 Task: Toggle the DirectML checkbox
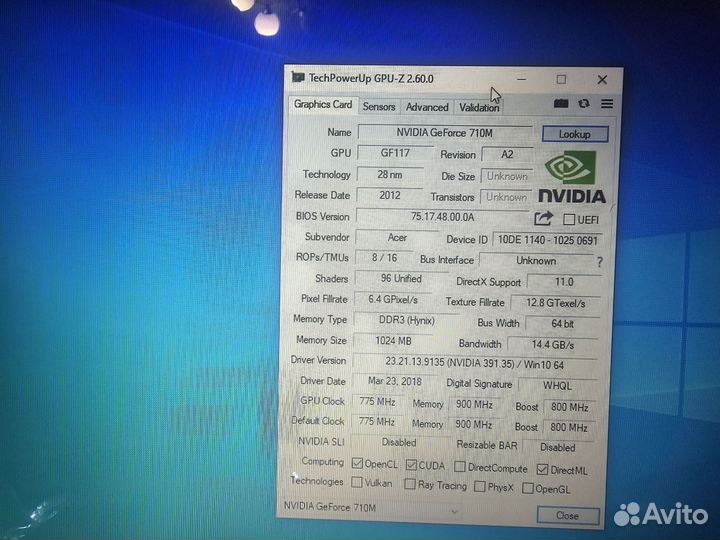542,469
